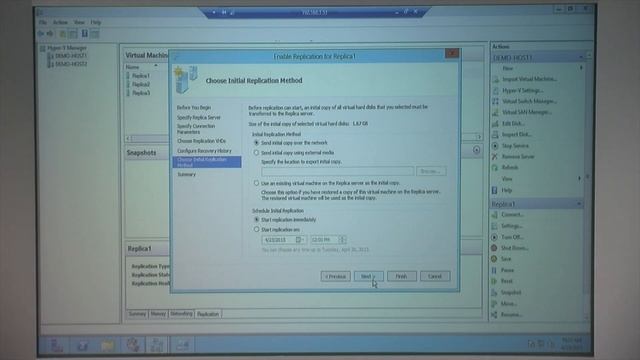The height and width of the screenshot is (360, 640).
Task: Click the Rename icon for Replica1
Action: coord(494,315)
